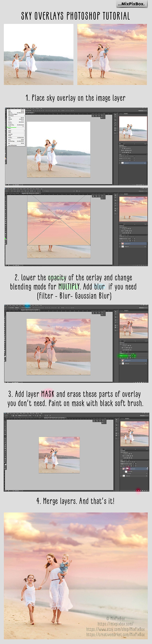Open the Photography workspace dropdown in the first screenshot
Viewport: 152px width, 644px height.
point(143,110)
